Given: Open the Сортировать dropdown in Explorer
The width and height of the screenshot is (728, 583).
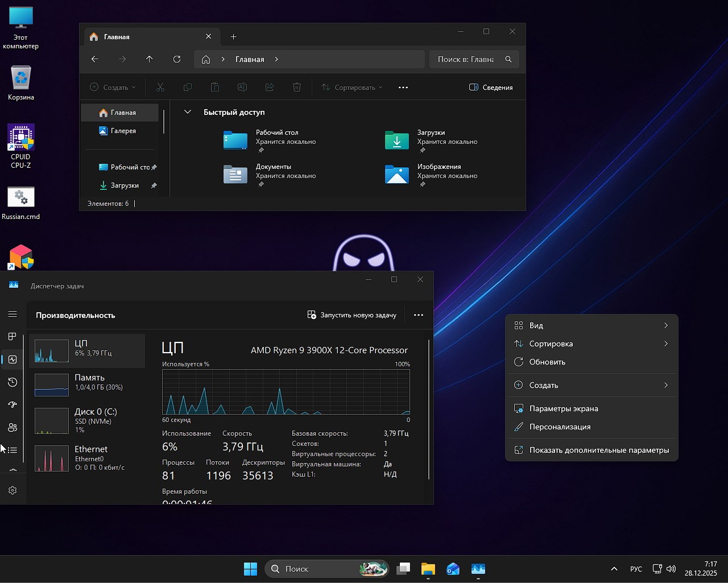Looking at the screenshot, I should tap(352, 87).
